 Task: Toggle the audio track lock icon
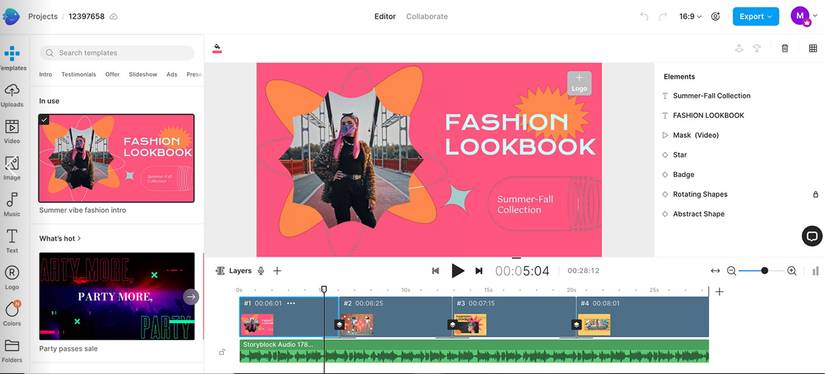pyautogui.click(x=222, y=352)
